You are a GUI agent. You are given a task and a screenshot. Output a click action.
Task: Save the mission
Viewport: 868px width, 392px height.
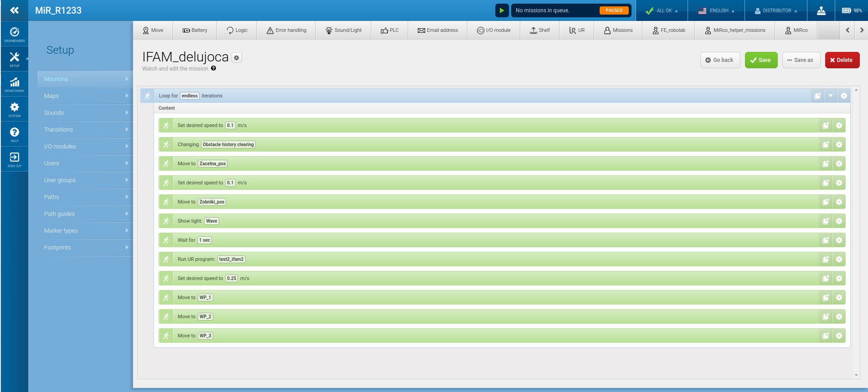click(x=761, y=60)
